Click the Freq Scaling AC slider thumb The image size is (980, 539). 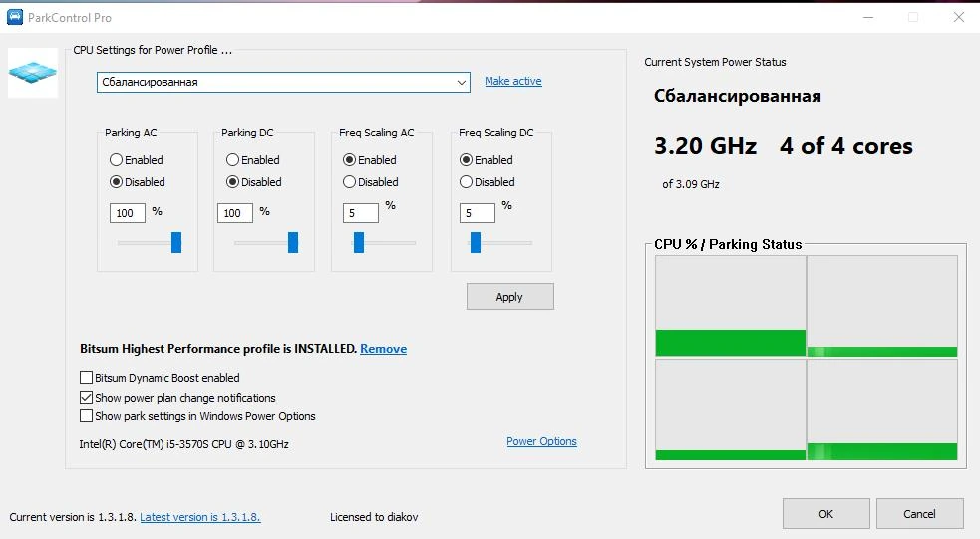359,242
